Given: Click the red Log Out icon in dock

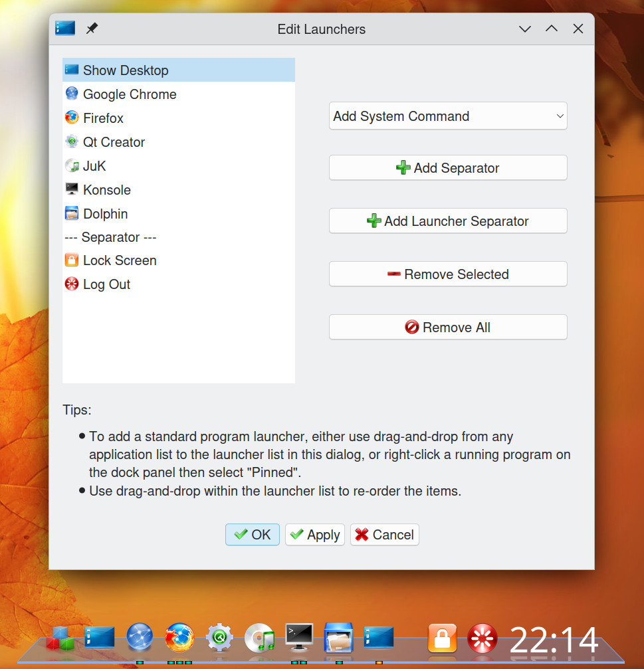Looking at the screenshot, I should click(483, 638).
